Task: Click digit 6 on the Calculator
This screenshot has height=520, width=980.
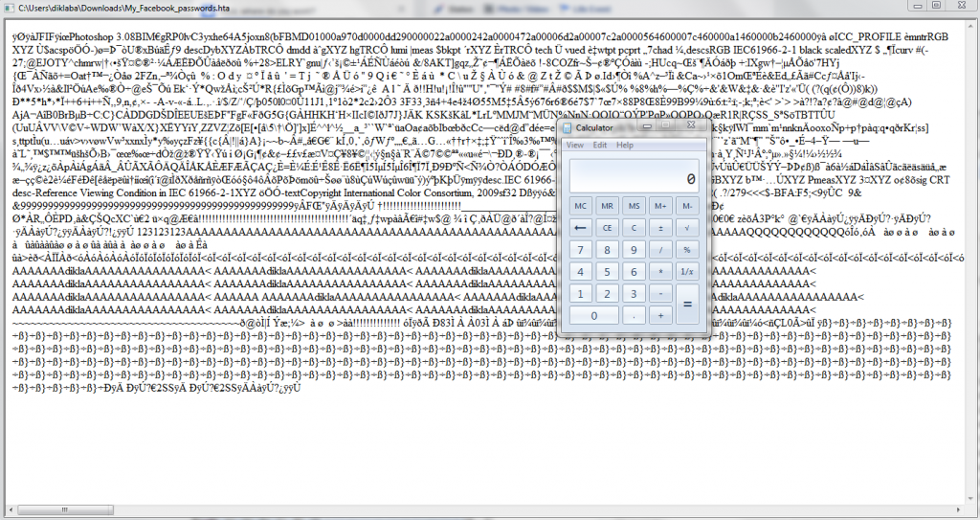Action: (x=634, y=272)
